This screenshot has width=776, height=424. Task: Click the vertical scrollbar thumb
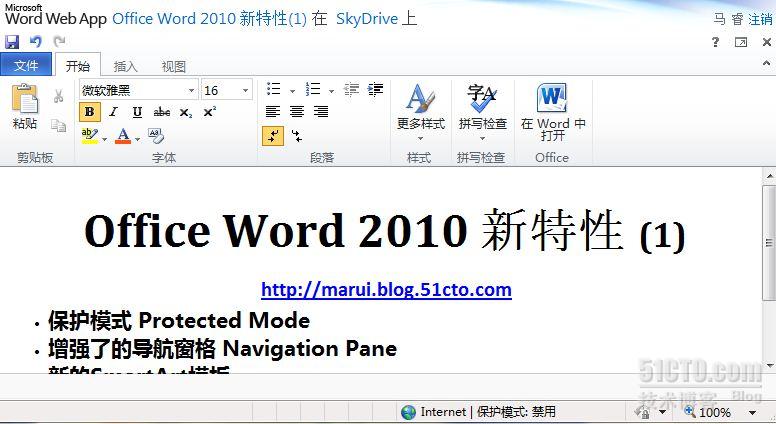pyautogui.click(x=769, y=242)
